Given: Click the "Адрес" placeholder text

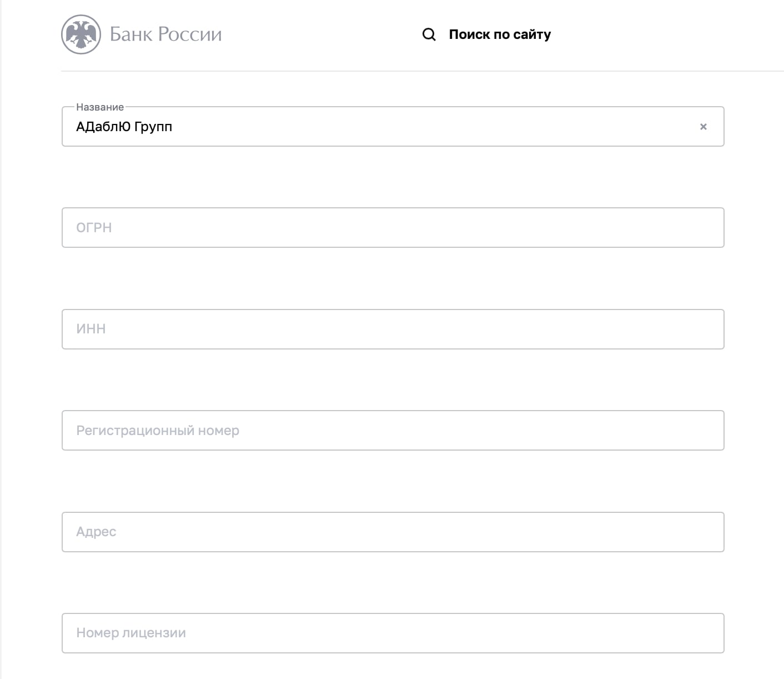Looking at the screenshot, I should (x=96, y=532).
